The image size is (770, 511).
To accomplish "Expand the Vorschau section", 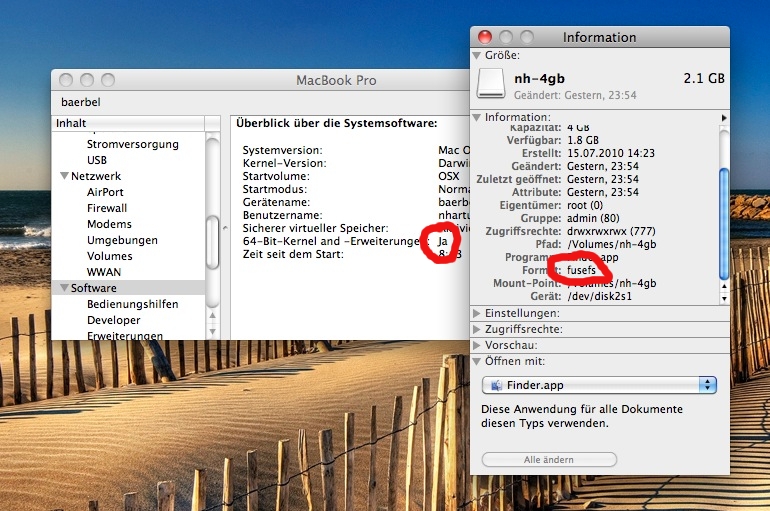I will pos(476,345).
